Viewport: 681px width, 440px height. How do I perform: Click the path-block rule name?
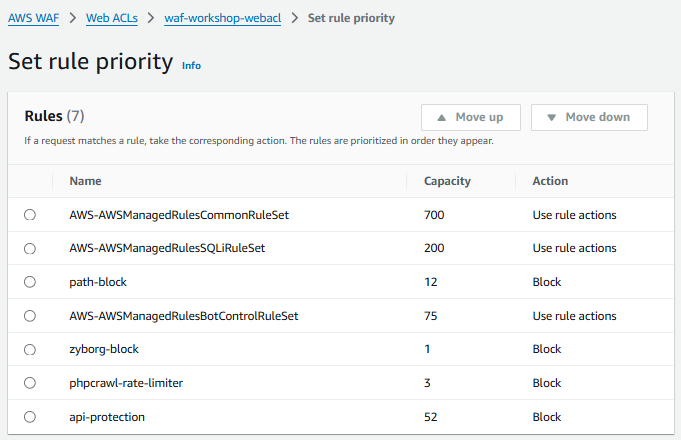tap(98, 282)
